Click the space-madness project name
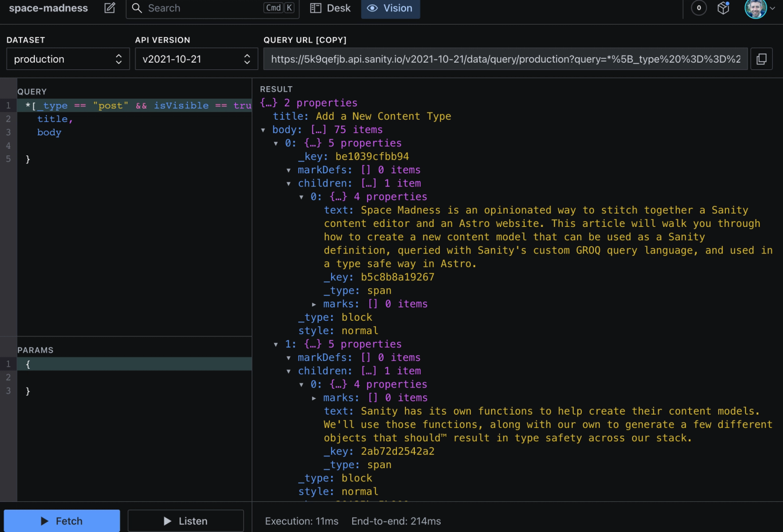 [48, 8]
